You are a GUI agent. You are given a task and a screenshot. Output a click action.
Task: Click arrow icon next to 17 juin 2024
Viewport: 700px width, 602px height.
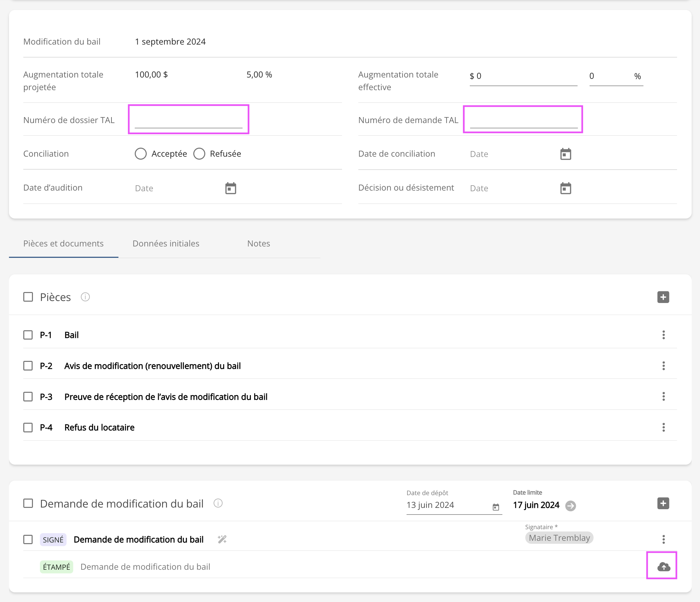tap(571, 506)
